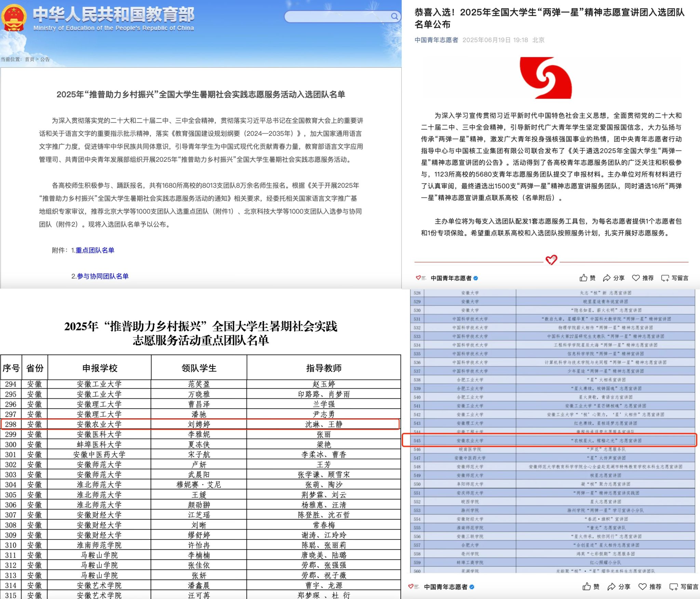Image resolution: width=700 pixels, height=599 pixels.
Task: Click the red swirl volunteer logo image
Action: (546, 78)
